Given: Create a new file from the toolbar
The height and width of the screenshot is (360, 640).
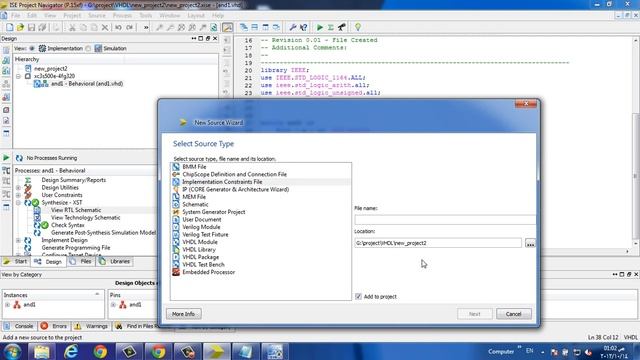Looking at the screenshot, I should [x=9, y=27].
